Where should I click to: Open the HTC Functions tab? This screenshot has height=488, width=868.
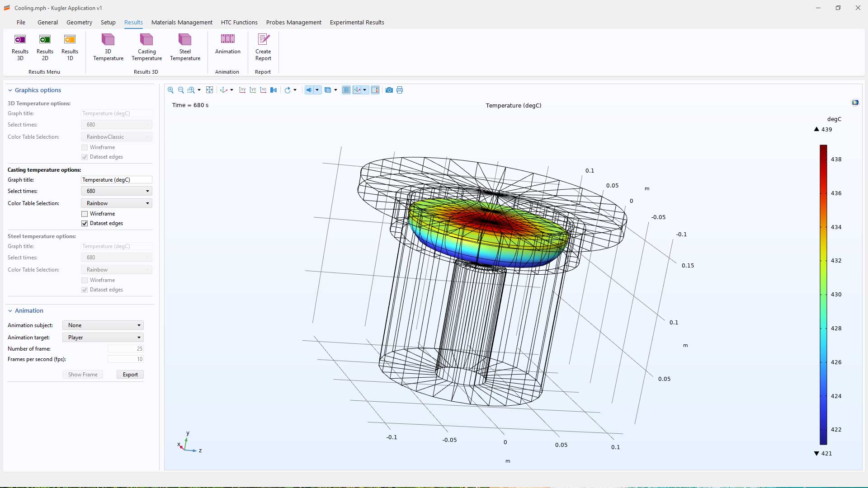tap(239, 22)
